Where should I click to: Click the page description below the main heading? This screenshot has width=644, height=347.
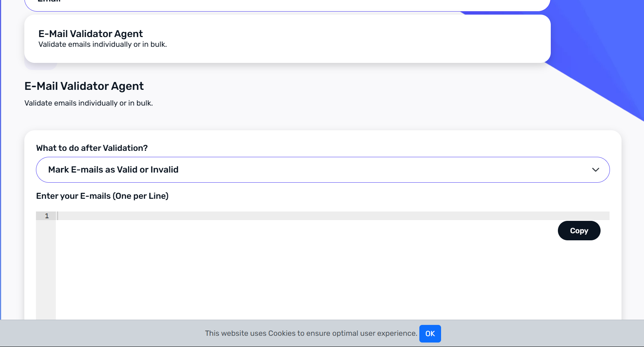(88, 103)
